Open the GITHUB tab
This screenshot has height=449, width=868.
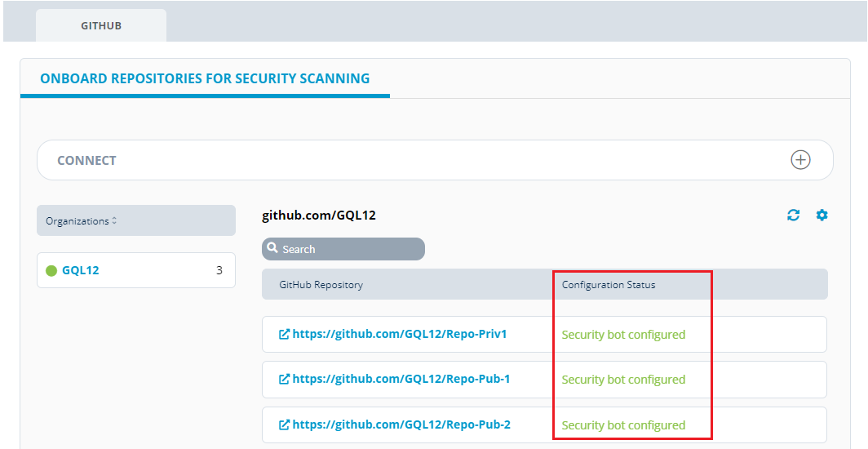tap(101, 25)
